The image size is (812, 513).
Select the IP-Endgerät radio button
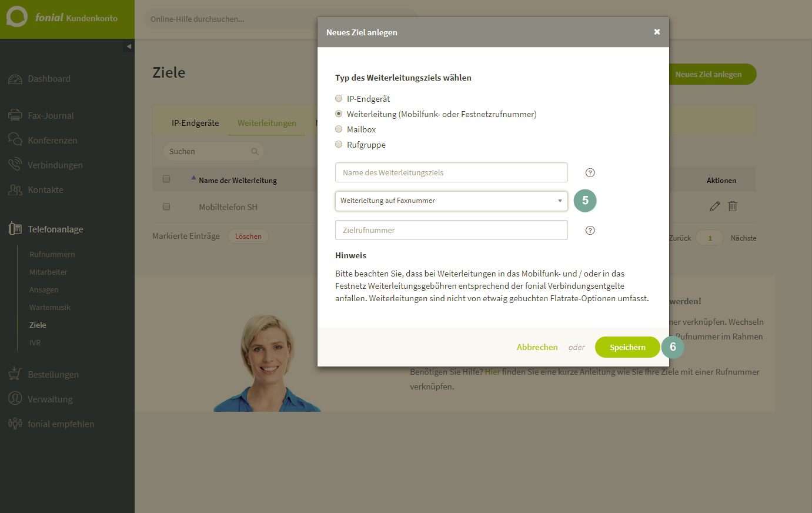pyautogui.click(x=339, y=98)
